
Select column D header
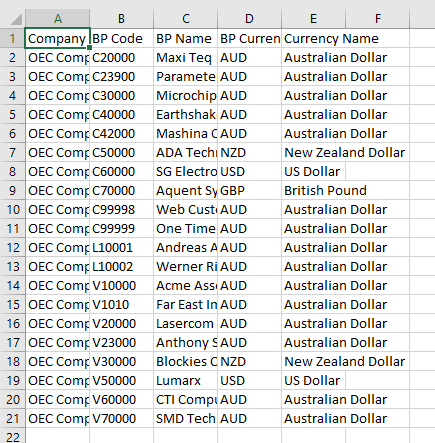(249, 19)
